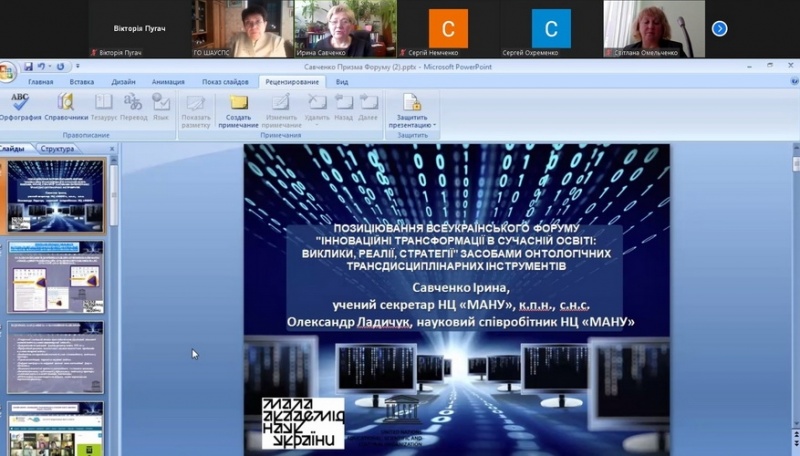Select Світлана Омельченко participant video

pyautogui.click(x=654, y=29)
